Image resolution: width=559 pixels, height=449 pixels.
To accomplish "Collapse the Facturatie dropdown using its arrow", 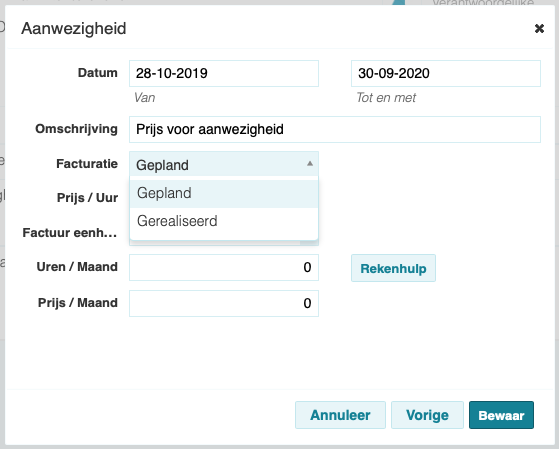I will point(310,164).
